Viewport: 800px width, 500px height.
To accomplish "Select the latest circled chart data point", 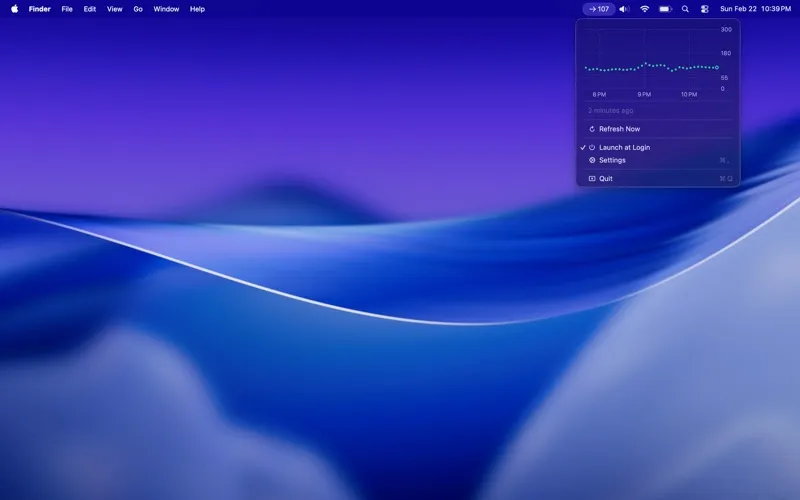I will [717, 67].
